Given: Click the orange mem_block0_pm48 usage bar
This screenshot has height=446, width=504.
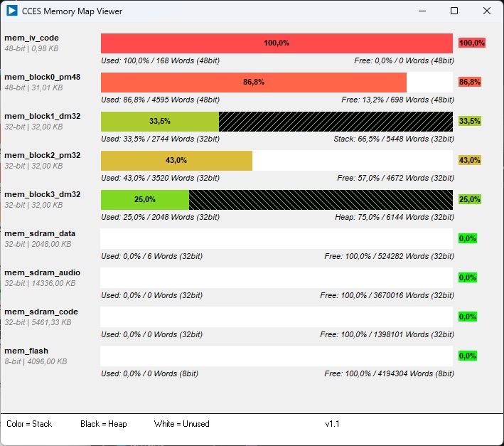Looking at the screenshot, I should 253,83.
